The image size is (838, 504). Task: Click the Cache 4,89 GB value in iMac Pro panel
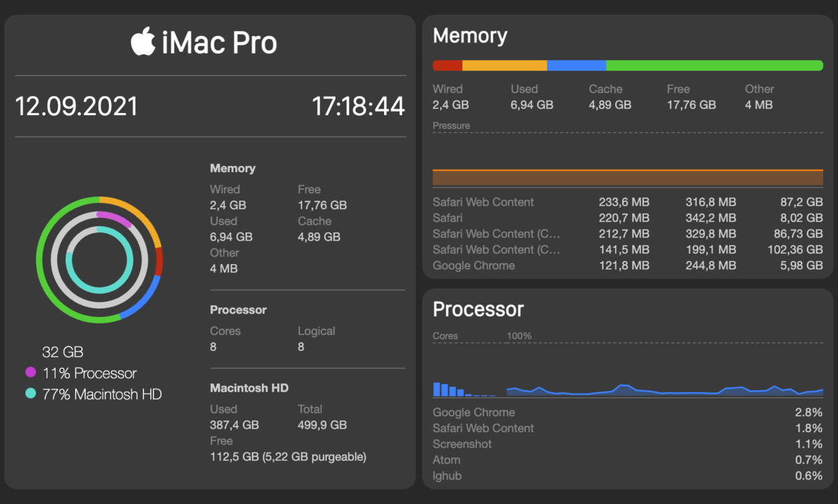coord(319,237)
